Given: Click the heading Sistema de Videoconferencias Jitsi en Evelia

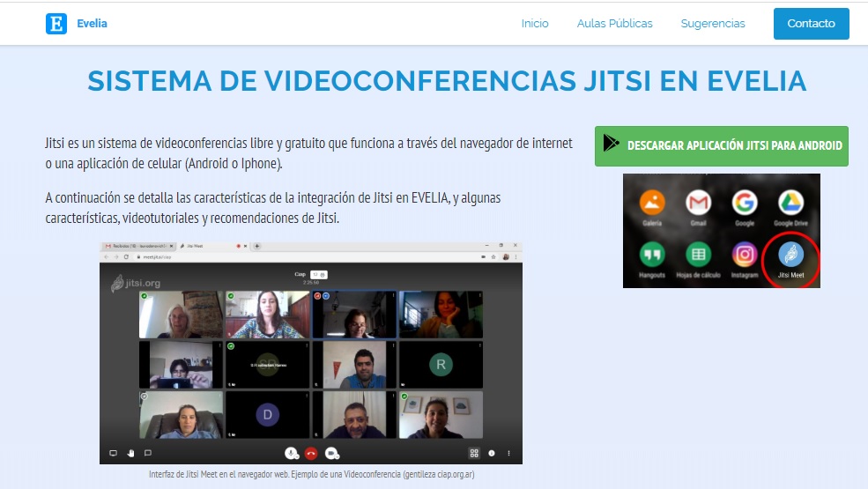Looking at the screenshot, I should (447, 81).
